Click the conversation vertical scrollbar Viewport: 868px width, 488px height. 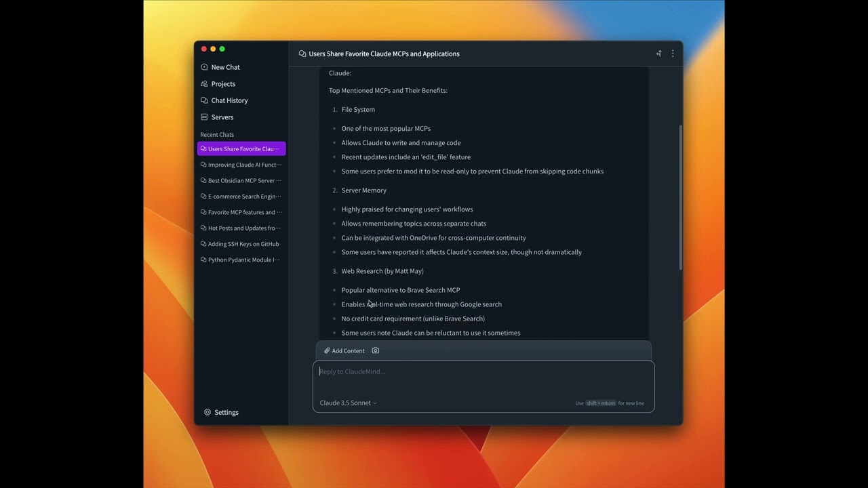(x=680, y=197)
